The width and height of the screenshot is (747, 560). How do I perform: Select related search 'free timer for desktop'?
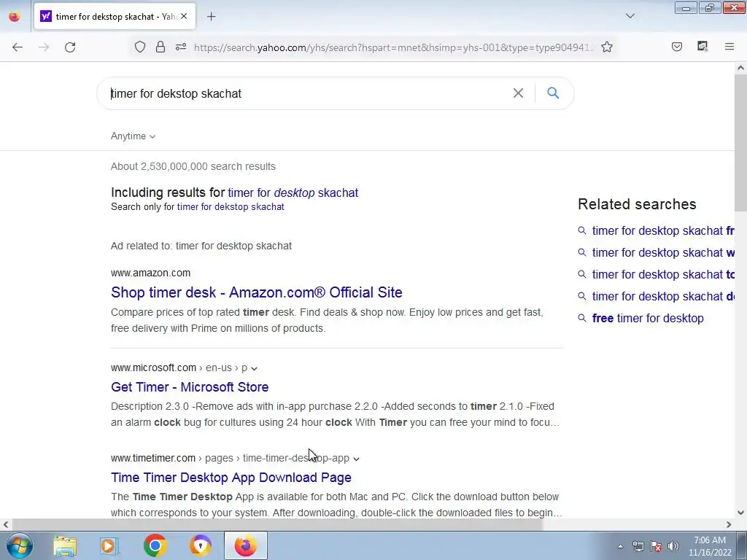648,318
